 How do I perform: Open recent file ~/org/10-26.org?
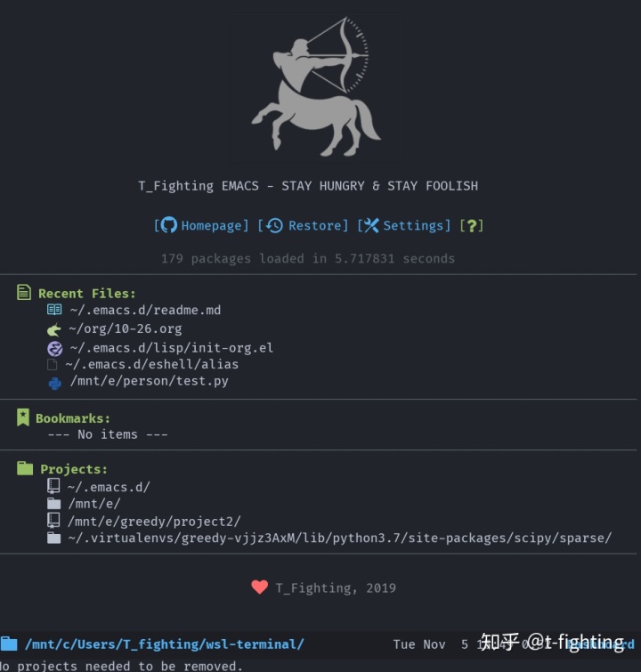click(x=126, y=328)
